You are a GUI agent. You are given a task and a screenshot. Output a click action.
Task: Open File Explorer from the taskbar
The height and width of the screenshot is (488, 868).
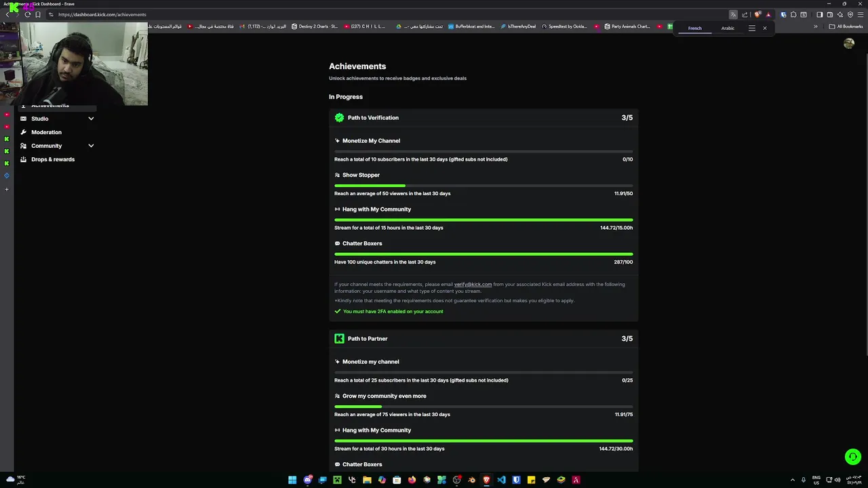[x=367, y=480]
